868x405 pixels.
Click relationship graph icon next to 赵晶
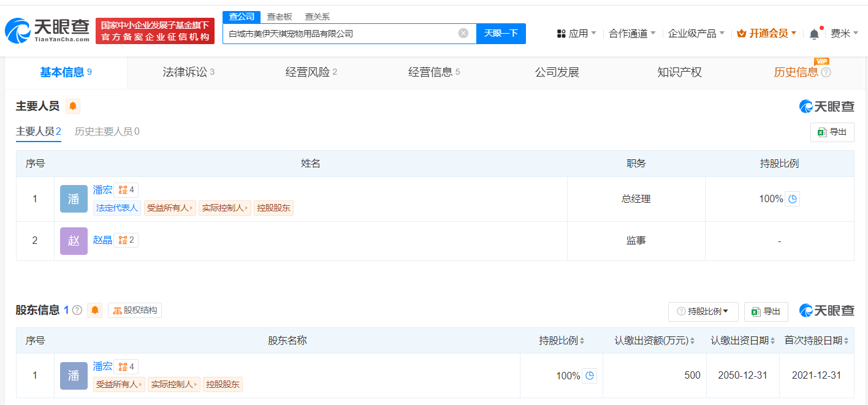point(126,240)
